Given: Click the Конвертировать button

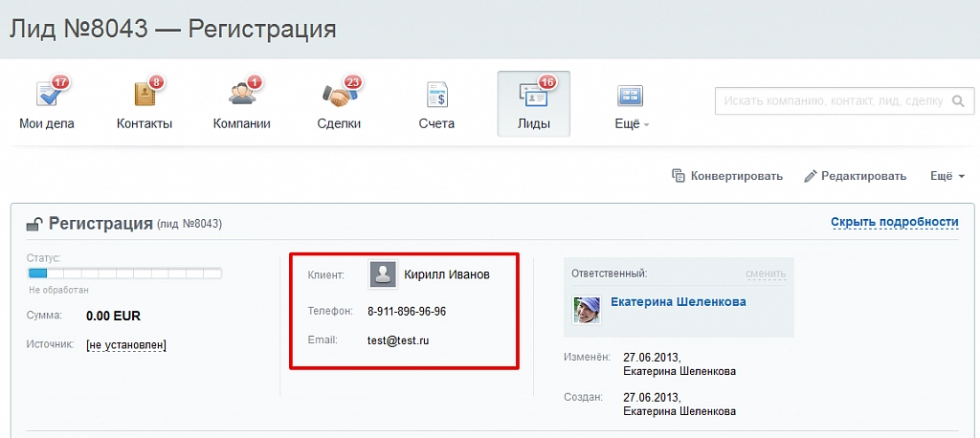Looking at the screenshot, I should click(x=727, y=176).
